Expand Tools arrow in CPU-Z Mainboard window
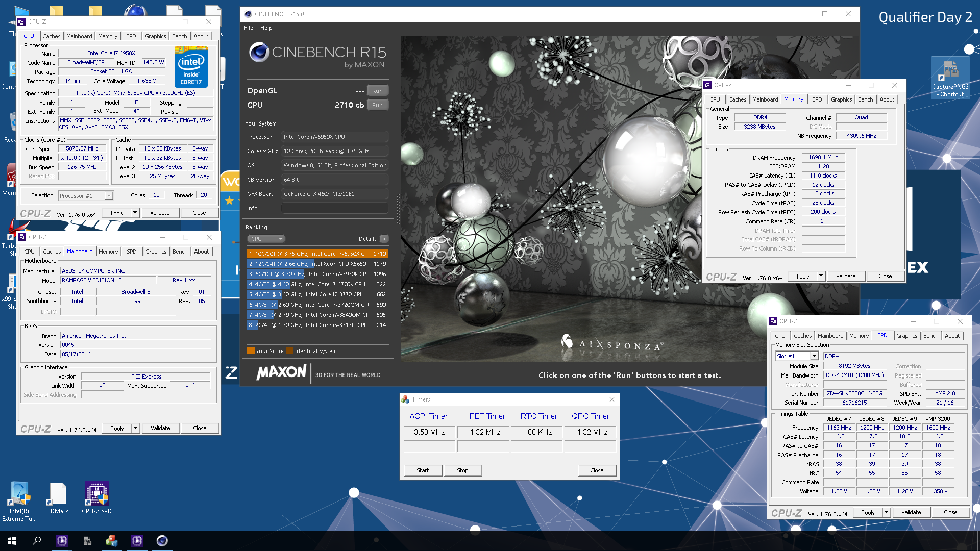The width and height of the screenshot is (980, 551). coord(136,428)
